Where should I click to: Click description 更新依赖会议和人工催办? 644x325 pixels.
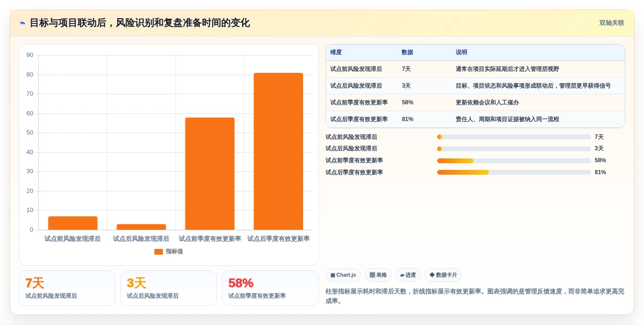487,103
